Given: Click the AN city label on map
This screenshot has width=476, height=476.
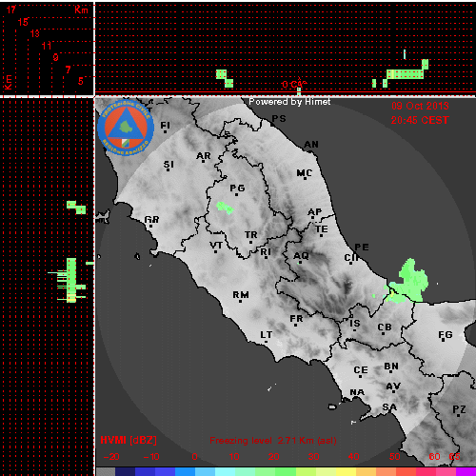Looking at the screenshot, I should point(311,145).
